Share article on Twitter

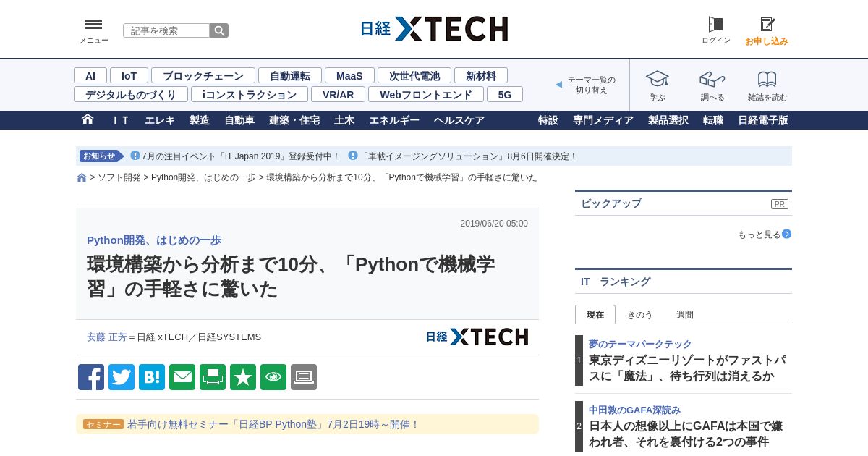tap(122, 377)
